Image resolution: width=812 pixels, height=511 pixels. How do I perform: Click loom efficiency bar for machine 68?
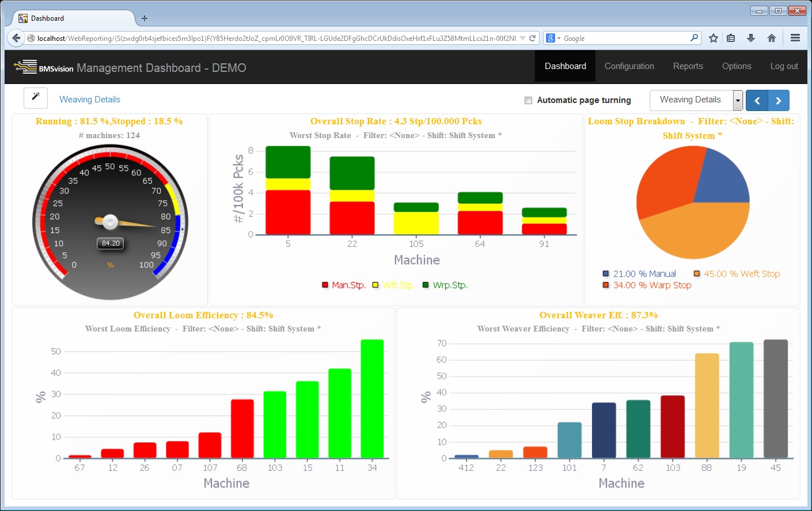click(x=242, y=429)
